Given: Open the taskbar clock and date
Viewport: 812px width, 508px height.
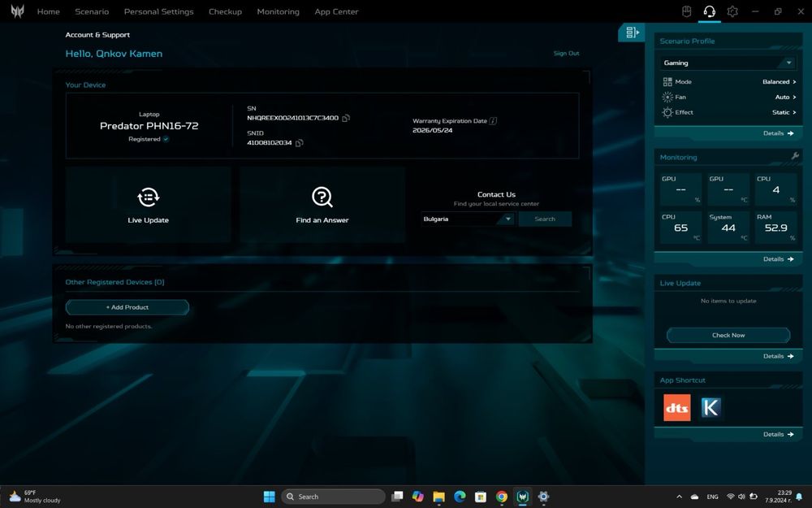Looking at the screenshot, I should point(780,497).
